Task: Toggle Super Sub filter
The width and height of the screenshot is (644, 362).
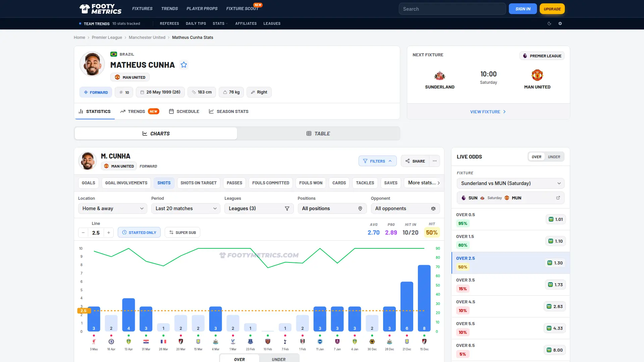Action: coord(182,233)
